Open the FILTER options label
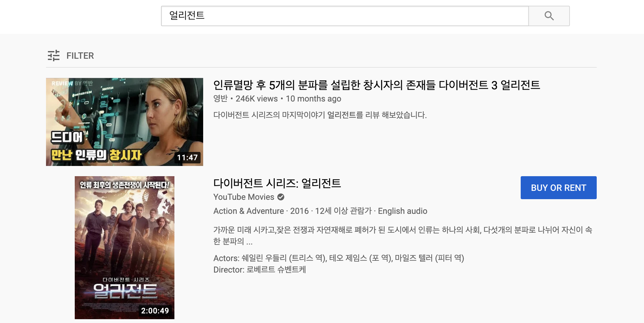This screenshot has height=323, width=644. click(80, 56)
